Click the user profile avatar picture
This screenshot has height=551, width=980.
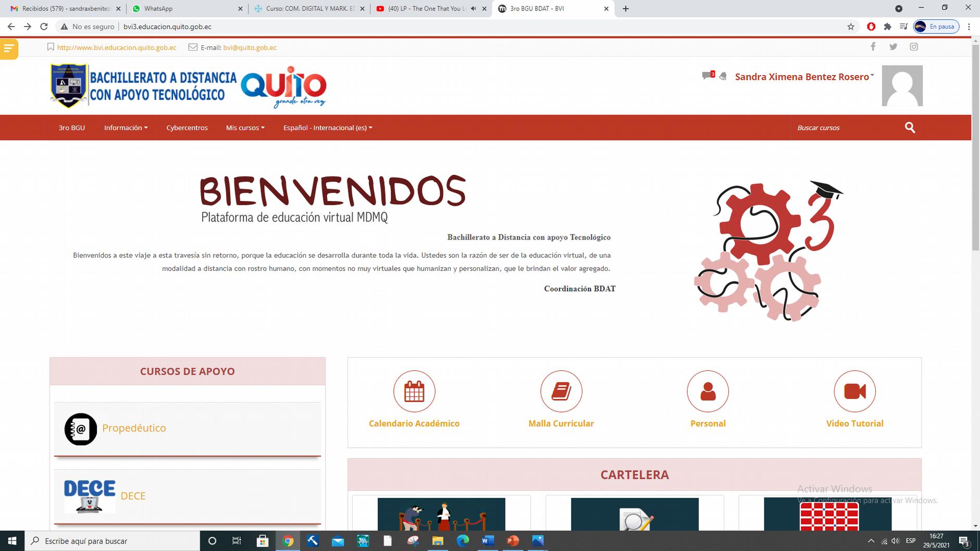(x=902, y=85)
